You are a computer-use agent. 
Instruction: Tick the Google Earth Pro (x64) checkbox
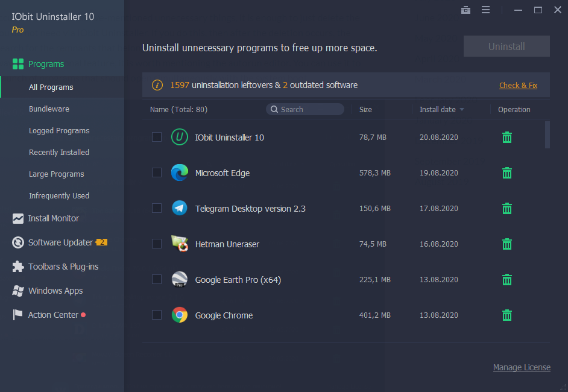[157, 279]
